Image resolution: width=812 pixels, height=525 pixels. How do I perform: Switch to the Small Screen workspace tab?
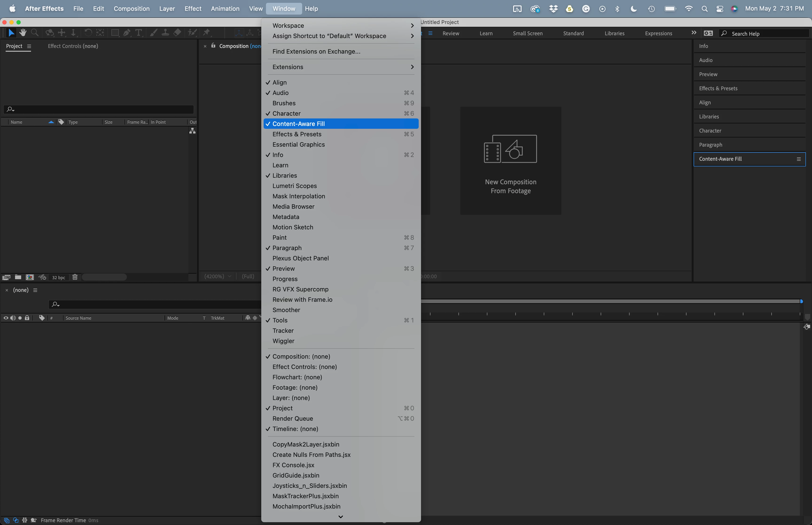(x=527, y=33)
